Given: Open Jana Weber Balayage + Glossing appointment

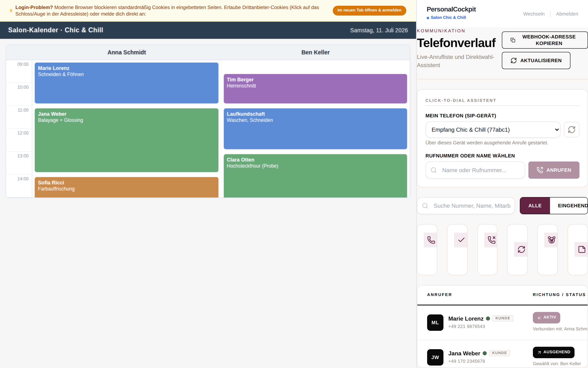Looking at the screenshot, I should pyautogui.click(x=127, y=140).
